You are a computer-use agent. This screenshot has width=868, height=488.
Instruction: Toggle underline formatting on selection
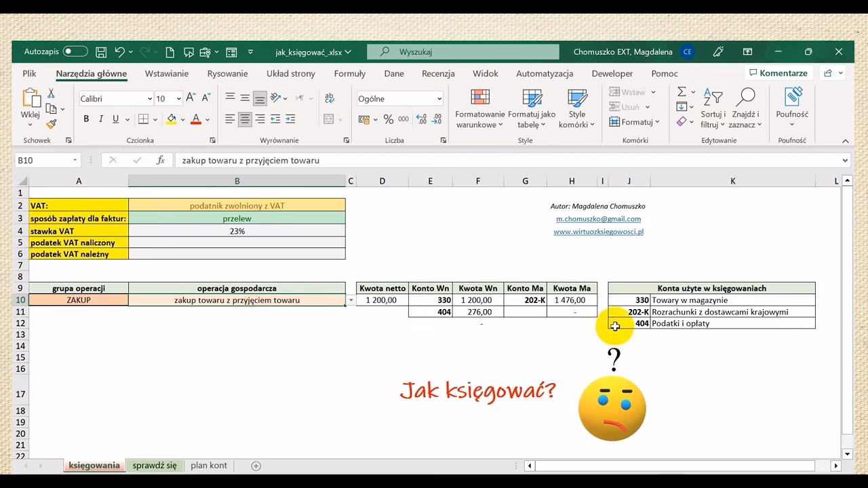click(114, 119)
